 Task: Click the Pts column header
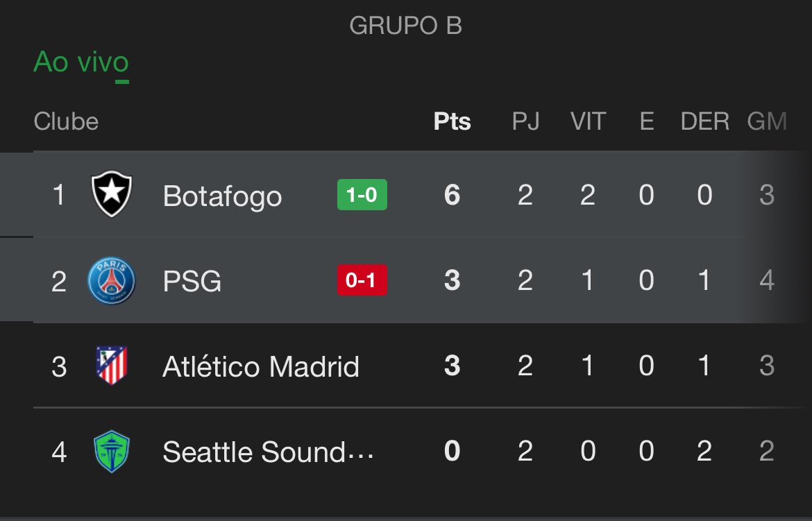coord(452,121)
